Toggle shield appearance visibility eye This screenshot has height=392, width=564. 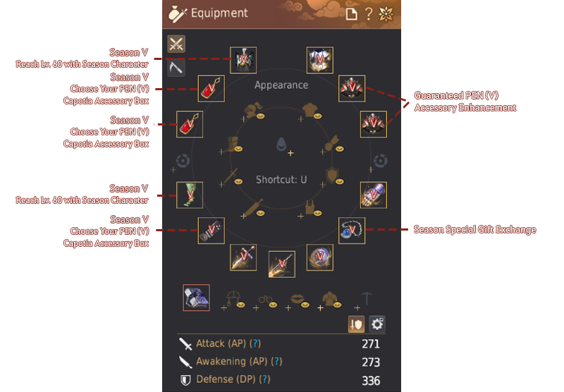pos(340,182)
